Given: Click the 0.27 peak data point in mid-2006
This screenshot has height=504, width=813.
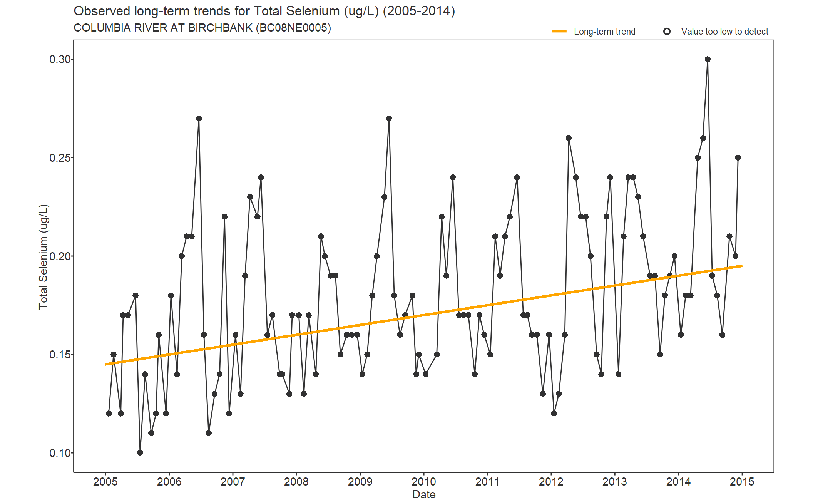Looking at the screenshot, I should 199,118.
